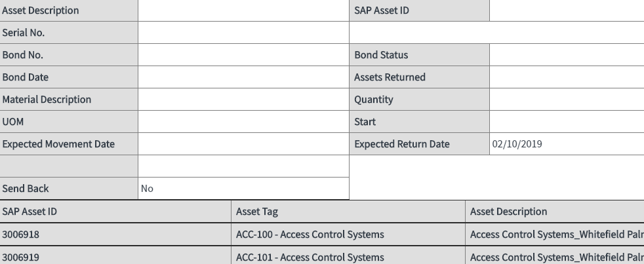Image resolution: width=644 pixels, height=264 pixels.
Task: Select the Serial No. value field
Action: tap(243, 33)
